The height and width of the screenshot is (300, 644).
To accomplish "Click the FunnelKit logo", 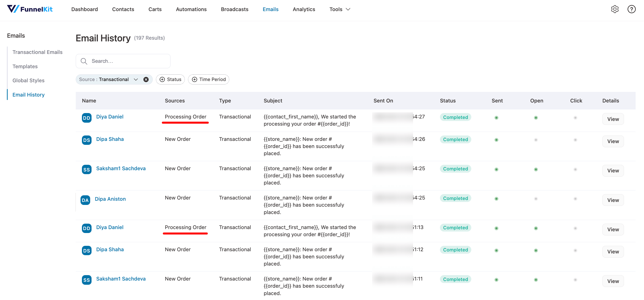I will coord(30,9).
